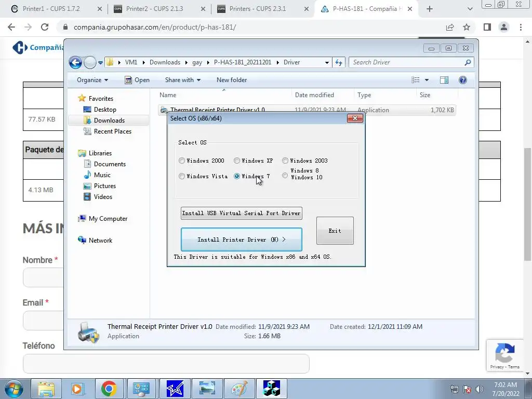Viewport: 532px width, 399px height.
Task: Select Libraries in navigation pane
Action: [100, 153]
